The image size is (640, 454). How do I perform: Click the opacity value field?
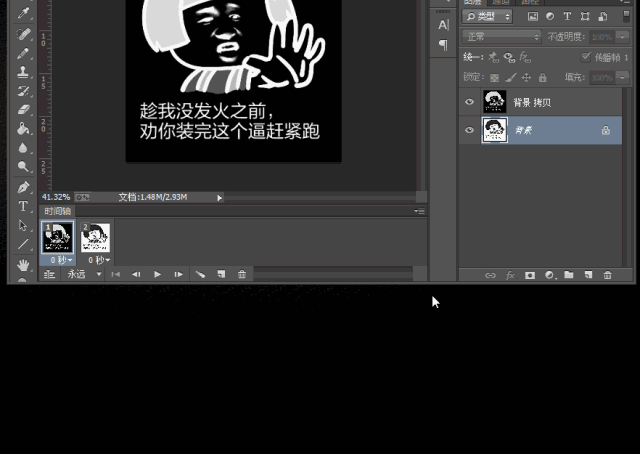coord(602,37)
